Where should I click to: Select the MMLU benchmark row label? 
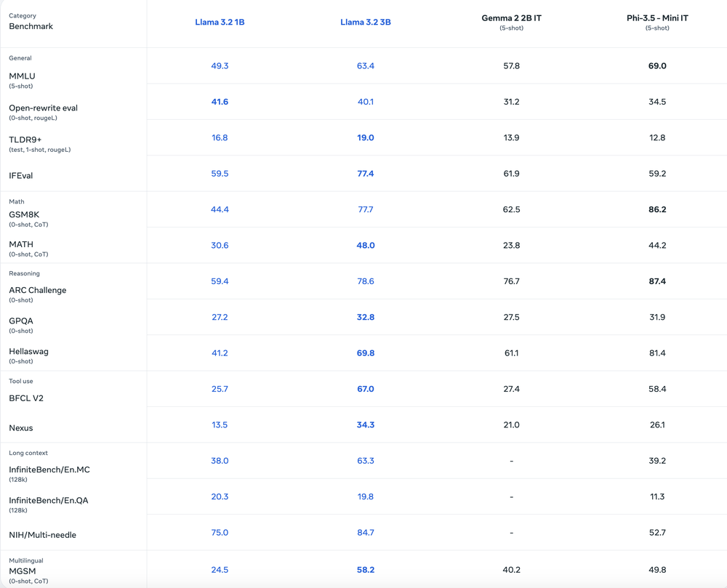pyautogui.click(x=21, y=76)
